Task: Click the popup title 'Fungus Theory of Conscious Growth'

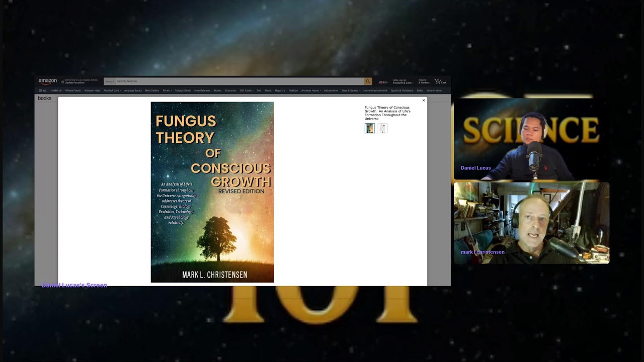Action: click(387, 113)
